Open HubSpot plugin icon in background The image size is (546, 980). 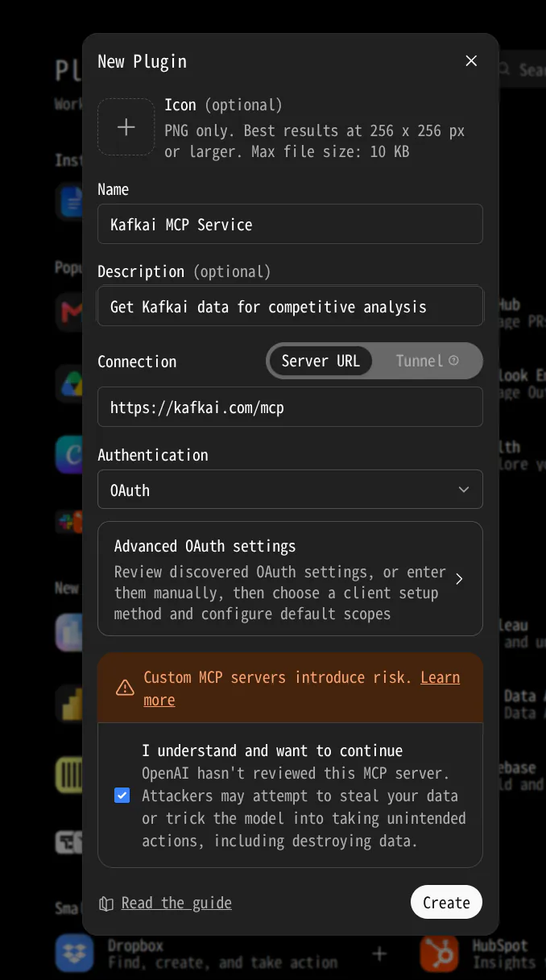(x=440, y=953)
